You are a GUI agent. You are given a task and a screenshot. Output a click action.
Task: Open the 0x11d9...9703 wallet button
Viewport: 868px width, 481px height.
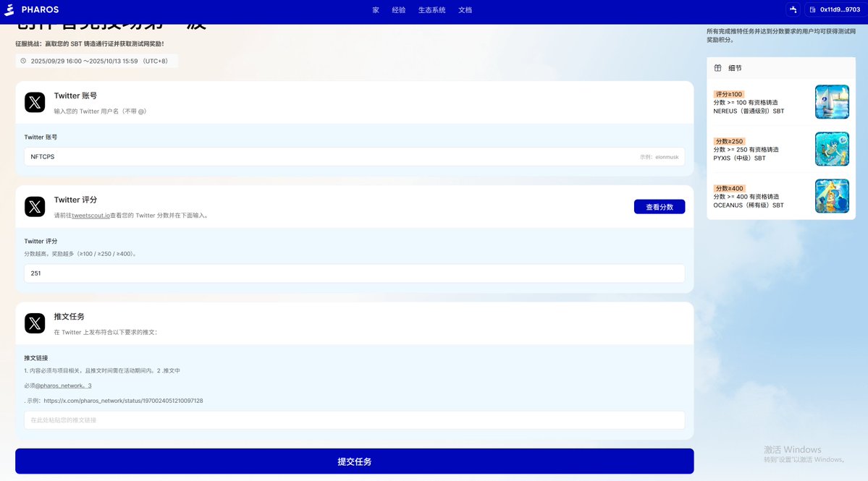835,9
